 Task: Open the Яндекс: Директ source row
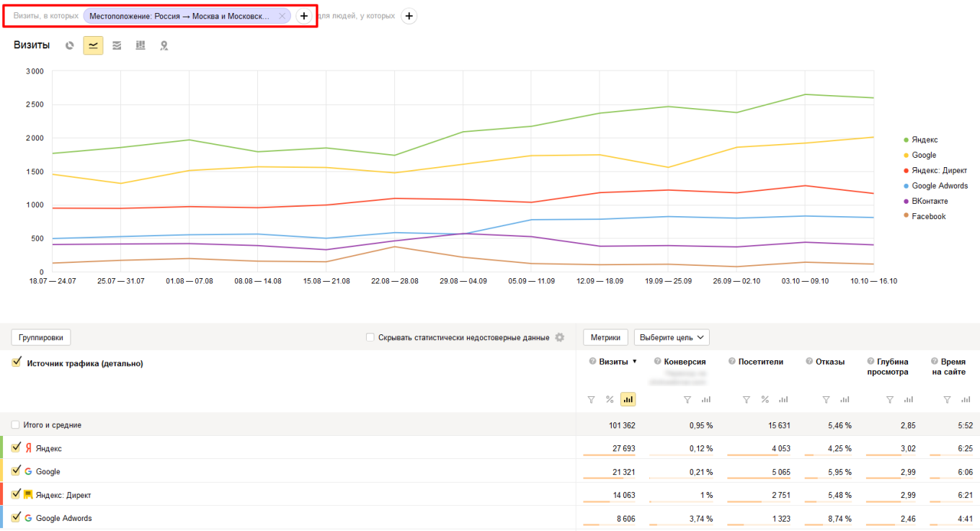(x=63, y=495)
